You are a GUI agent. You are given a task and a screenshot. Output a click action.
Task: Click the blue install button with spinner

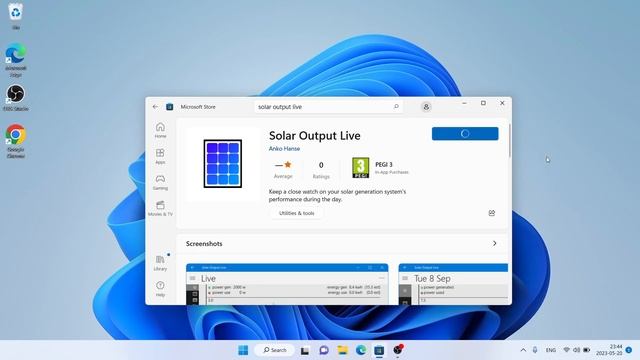[x=465, y=133]
